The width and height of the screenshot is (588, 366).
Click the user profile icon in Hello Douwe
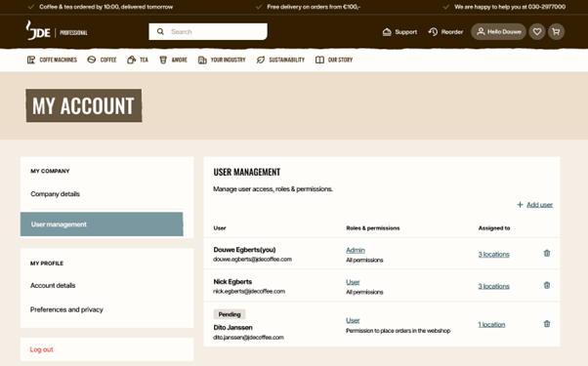[x=481, y=32]
